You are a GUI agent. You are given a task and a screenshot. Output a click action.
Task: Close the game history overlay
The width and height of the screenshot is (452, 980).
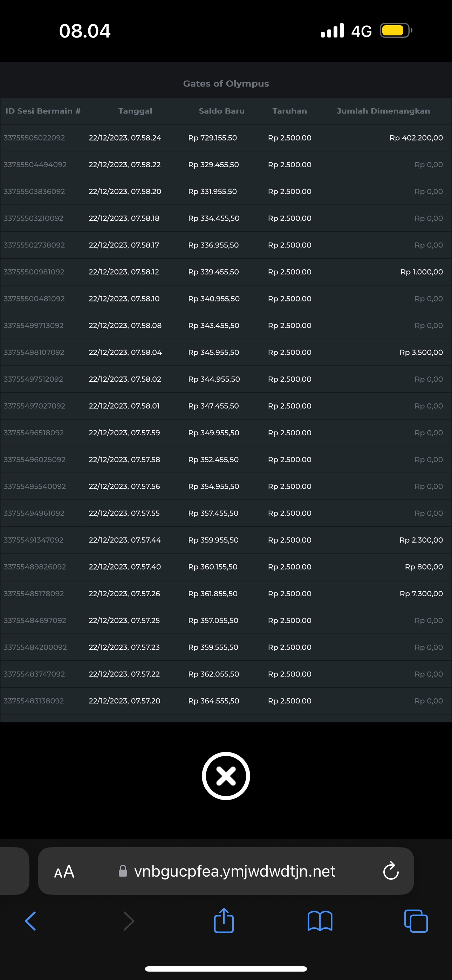pyautogui.click(x=226, y=776)
